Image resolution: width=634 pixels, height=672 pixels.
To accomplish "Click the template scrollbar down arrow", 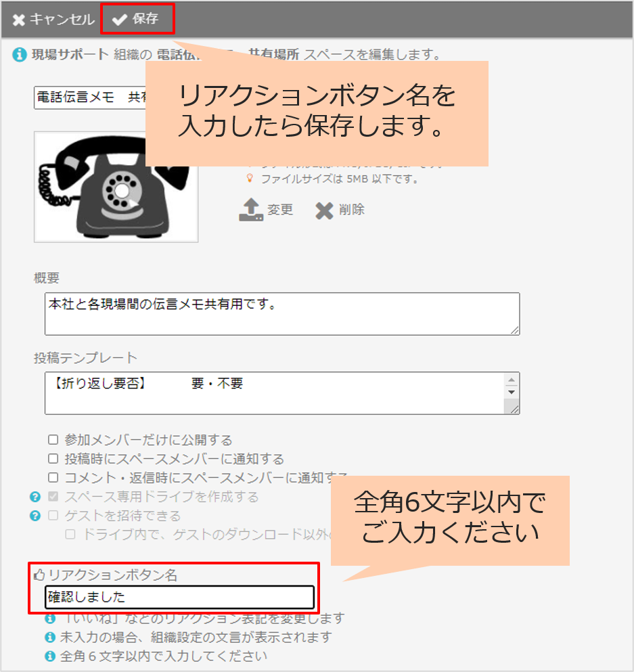I will [x=512, y=392].
